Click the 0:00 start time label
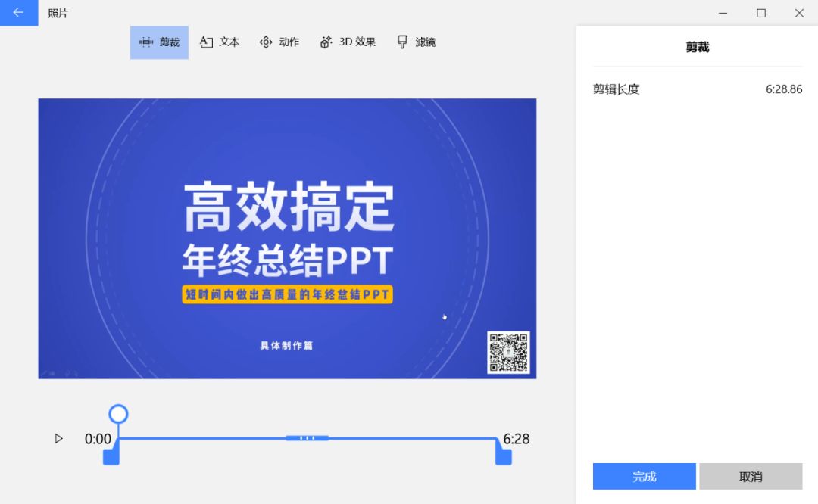 pos(98,439)
